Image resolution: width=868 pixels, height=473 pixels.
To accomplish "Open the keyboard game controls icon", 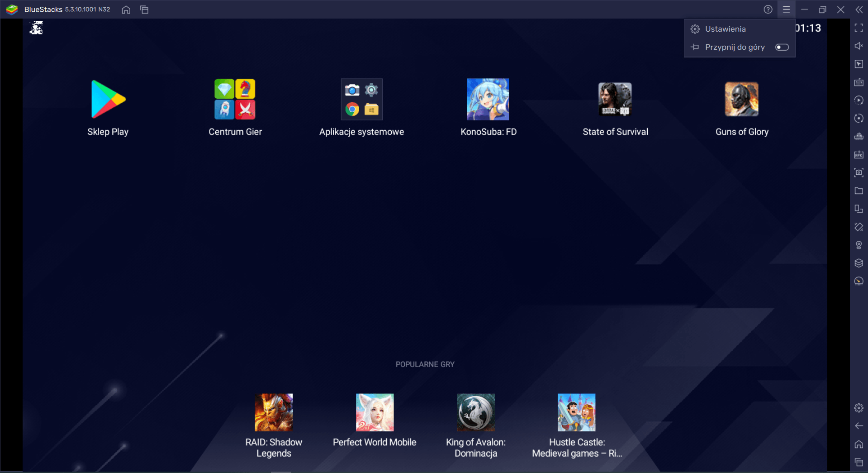I will (859, 82).
